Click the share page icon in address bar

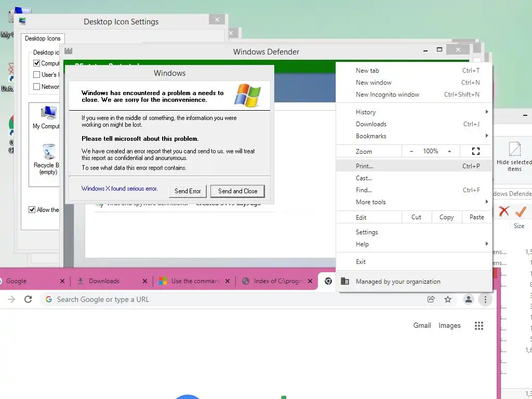point(431,299)
